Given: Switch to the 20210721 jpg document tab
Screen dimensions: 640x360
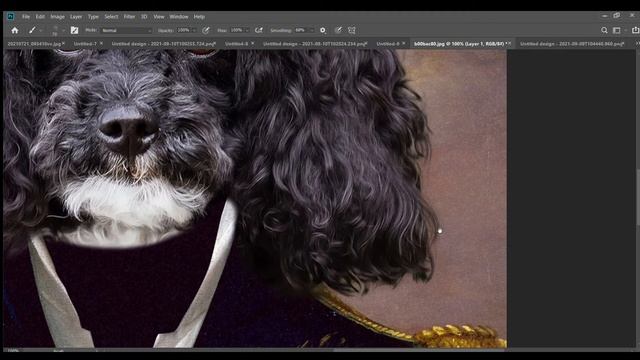Looking at the screenshot, I should [34, 44].
